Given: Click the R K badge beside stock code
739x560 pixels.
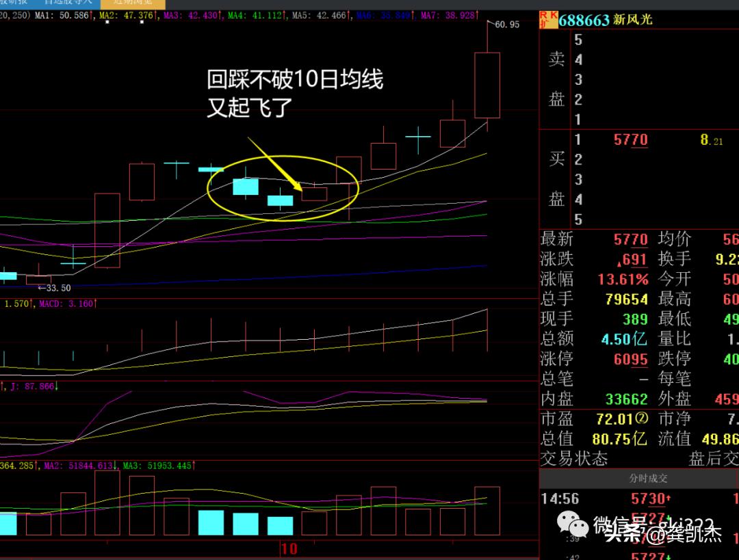Looking at the screenshot, I should tap(549, 21).
